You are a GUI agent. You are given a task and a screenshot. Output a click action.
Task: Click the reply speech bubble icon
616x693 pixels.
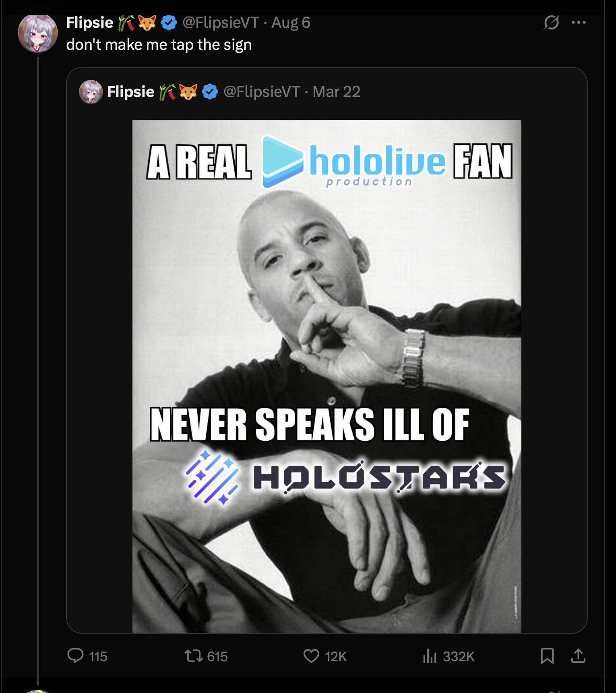point(75,656)
